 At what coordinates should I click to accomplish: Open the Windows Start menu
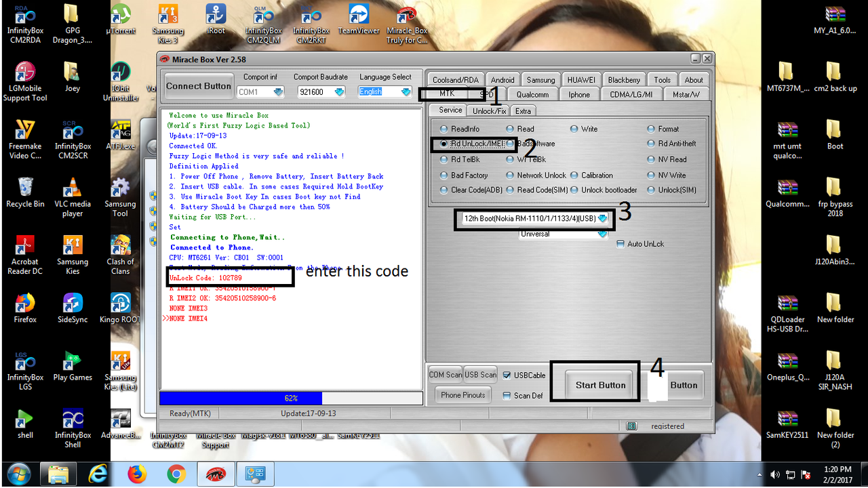pyautogui.click(x=20, y=474)
